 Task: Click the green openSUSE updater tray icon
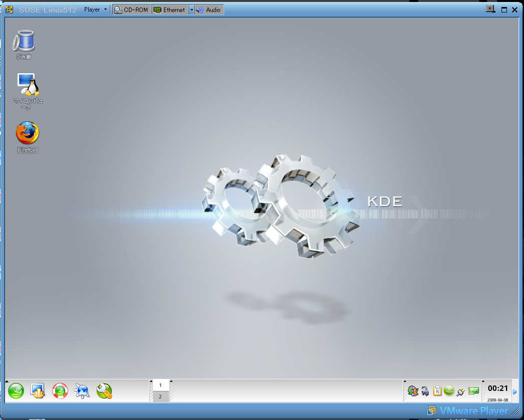click(449, 390)
